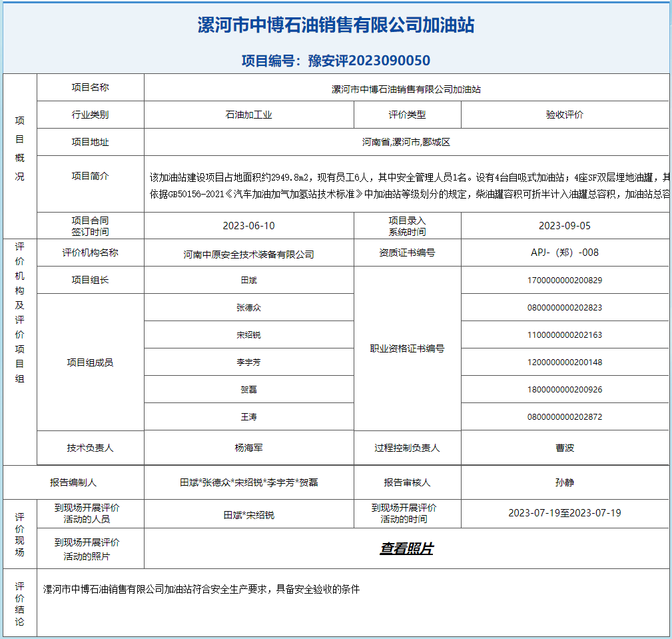Click the 石油加工业 industry cell

(x=248, y=115)
